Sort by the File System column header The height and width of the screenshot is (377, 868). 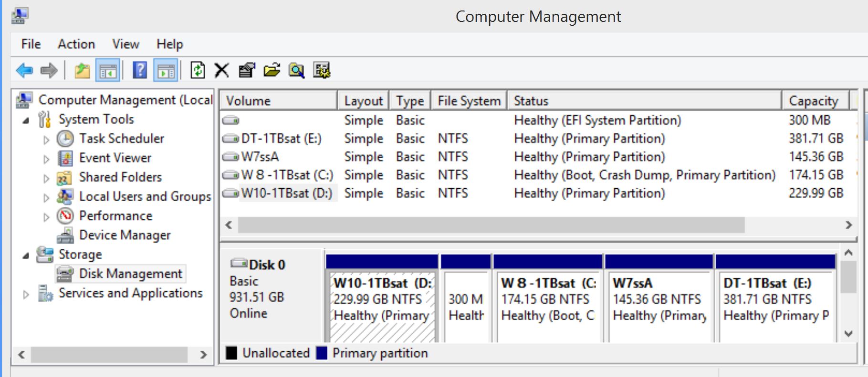469,101
